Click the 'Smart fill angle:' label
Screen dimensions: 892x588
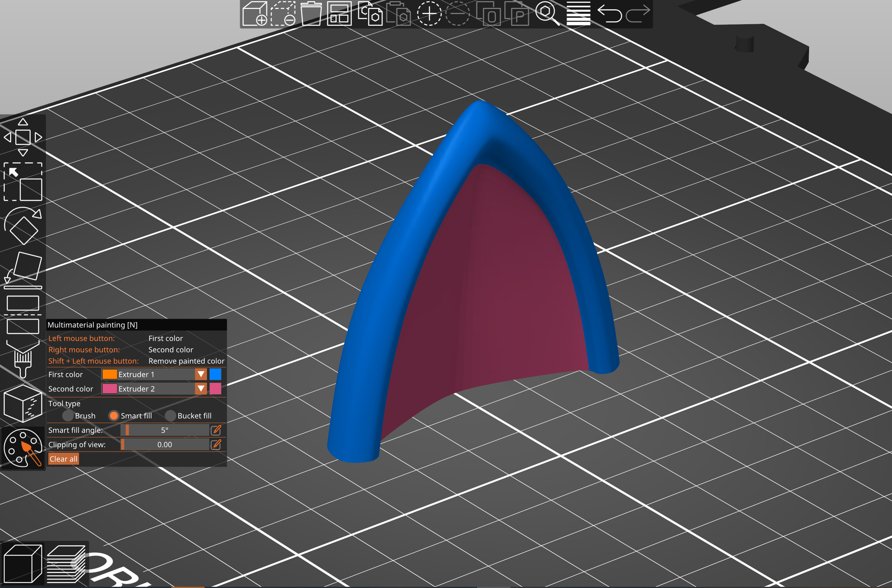75,430
